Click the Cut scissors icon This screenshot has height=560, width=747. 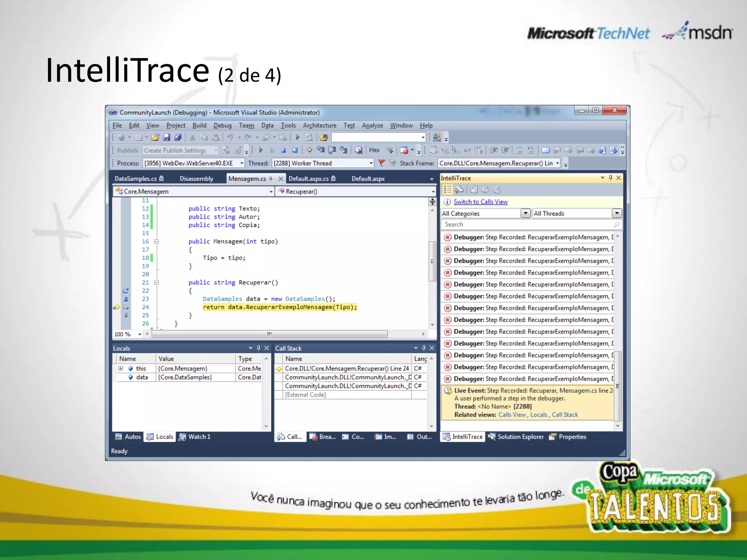(x=192, y=137)
